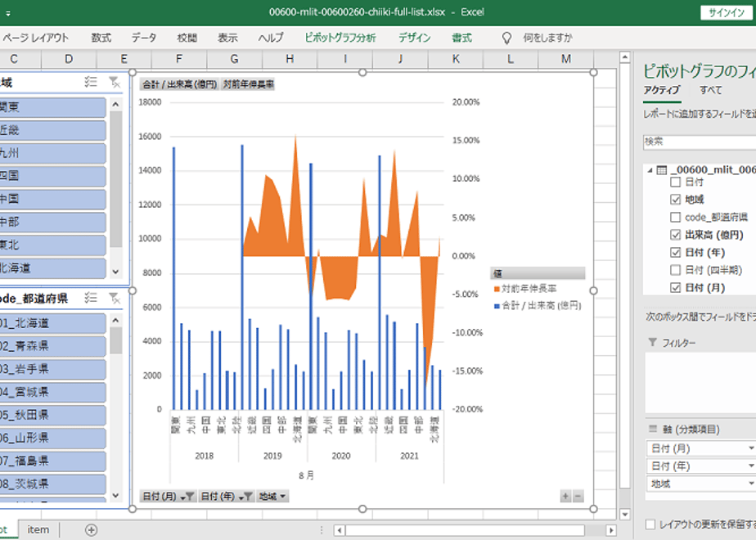Image resolution: width=756 pixels, height=540 pixels.
Task: Uncheck 日付 (月) field checkbox
Action: click(676, 288)
